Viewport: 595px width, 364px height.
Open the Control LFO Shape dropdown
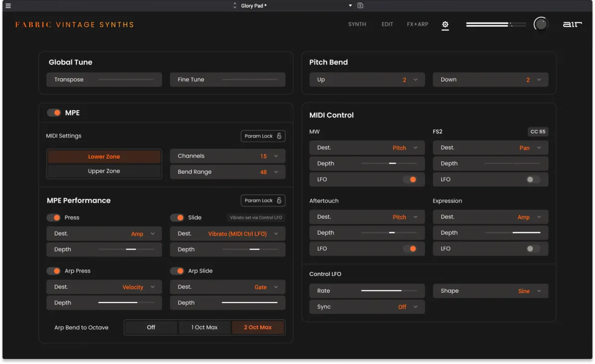pyautogui.click(x=539, y=291)
